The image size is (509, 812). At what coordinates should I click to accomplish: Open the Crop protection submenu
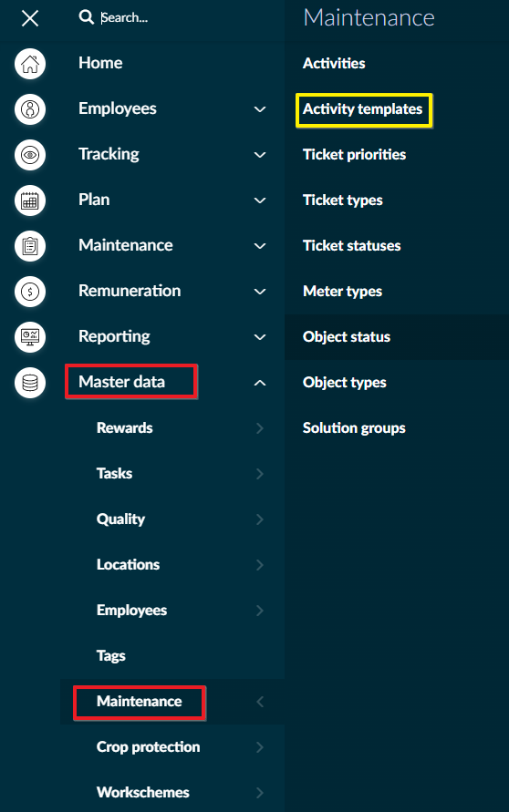[x=149, y=746]
